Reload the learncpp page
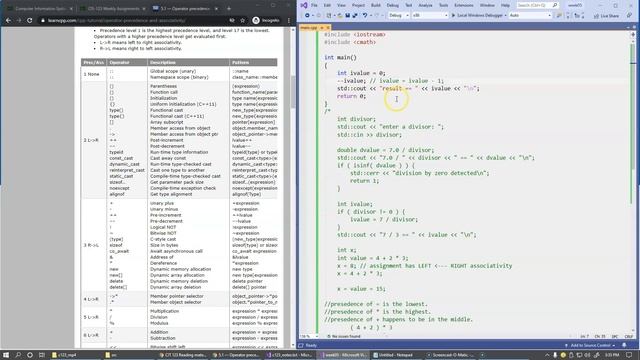 29,20
